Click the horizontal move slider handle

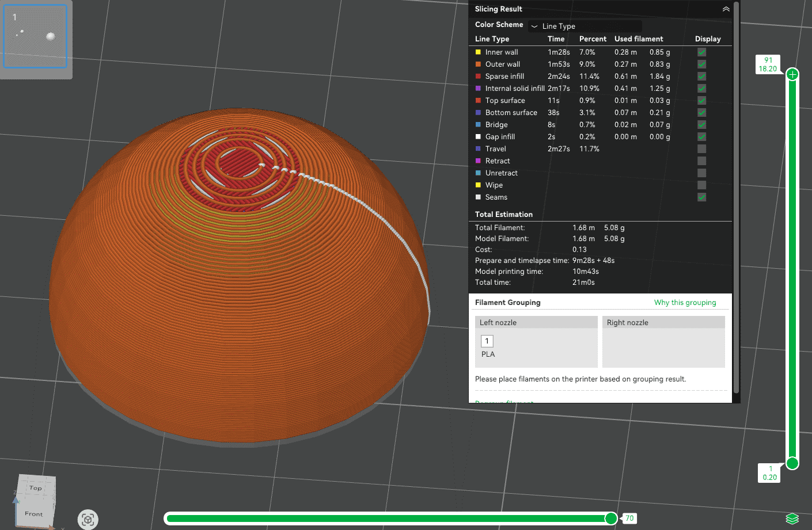(x=611, y=518)
